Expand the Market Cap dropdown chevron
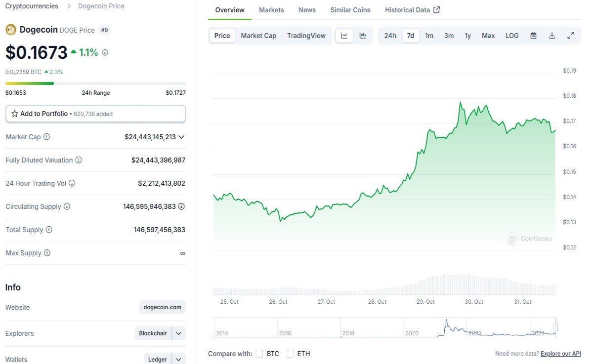The image size is (593, 364). (x=181, y=137)
